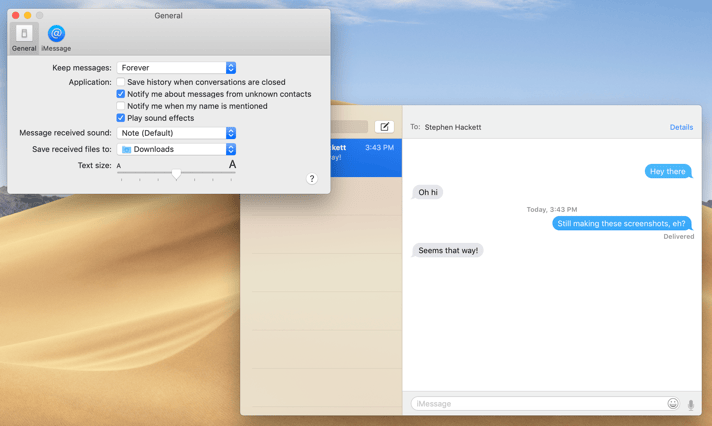Click the iMessage text input field

538,403
